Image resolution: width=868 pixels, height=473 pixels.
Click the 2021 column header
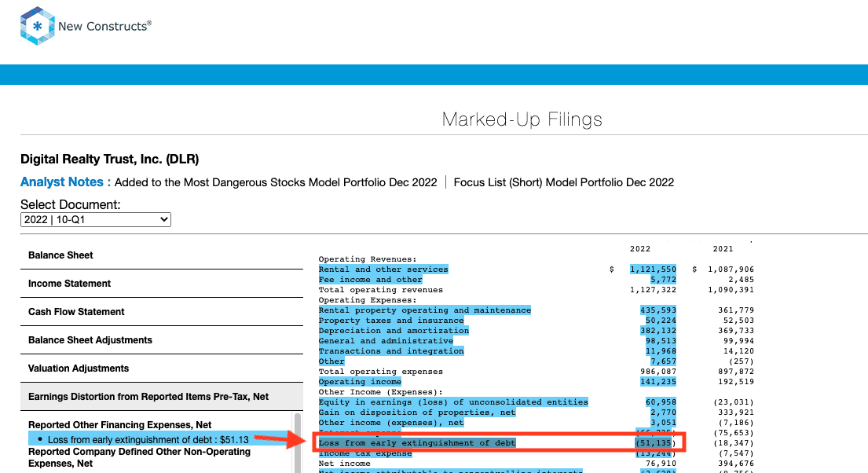pos(723,249)
